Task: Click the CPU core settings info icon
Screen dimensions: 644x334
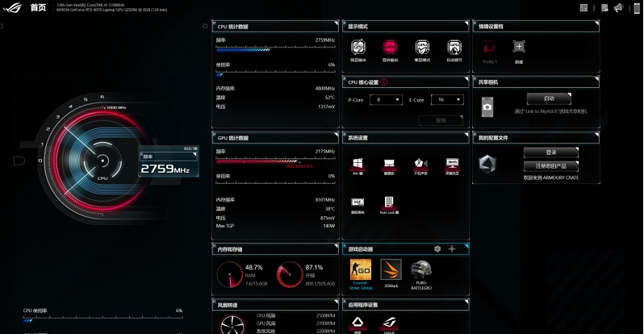Action: pyautogui.click(x=383, y=81)
